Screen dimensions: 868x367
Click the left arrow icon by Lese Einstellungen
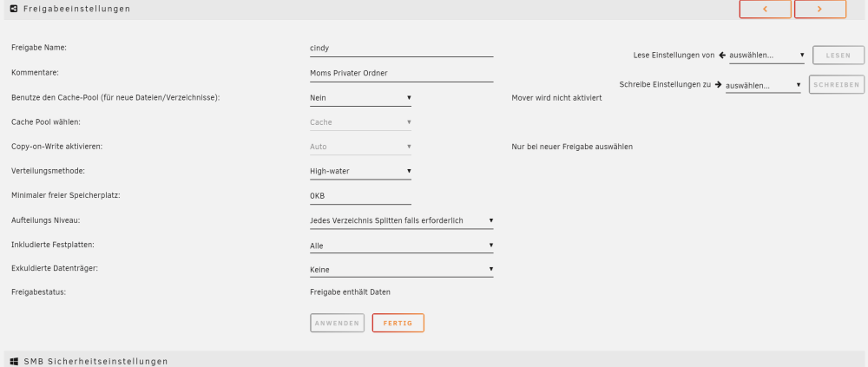722,56
